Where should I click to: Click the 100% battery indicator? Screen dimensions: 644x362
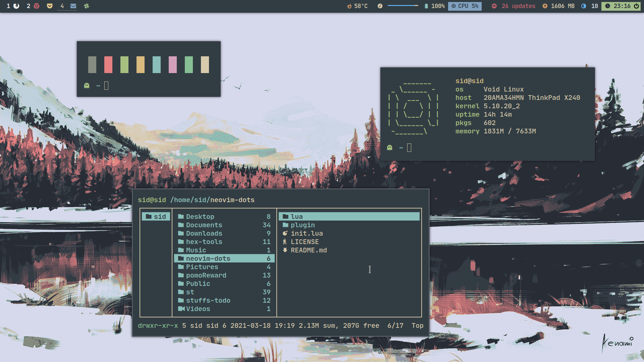click(435, 6)
